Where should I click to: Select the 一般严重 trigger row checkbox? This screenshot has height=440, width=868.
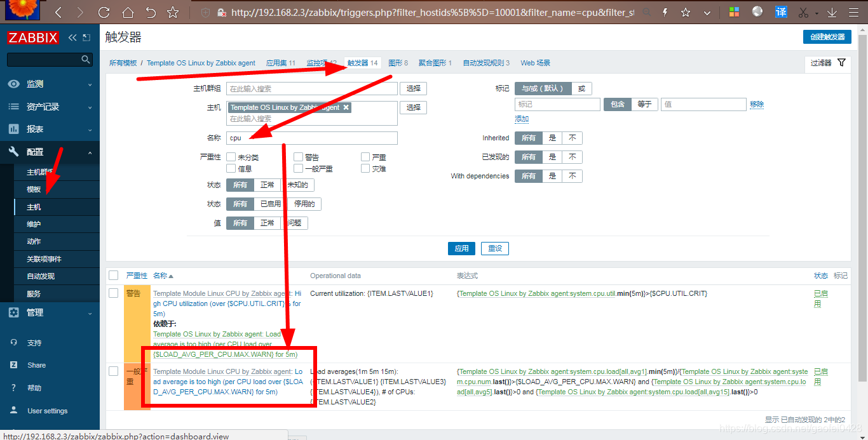113,371
